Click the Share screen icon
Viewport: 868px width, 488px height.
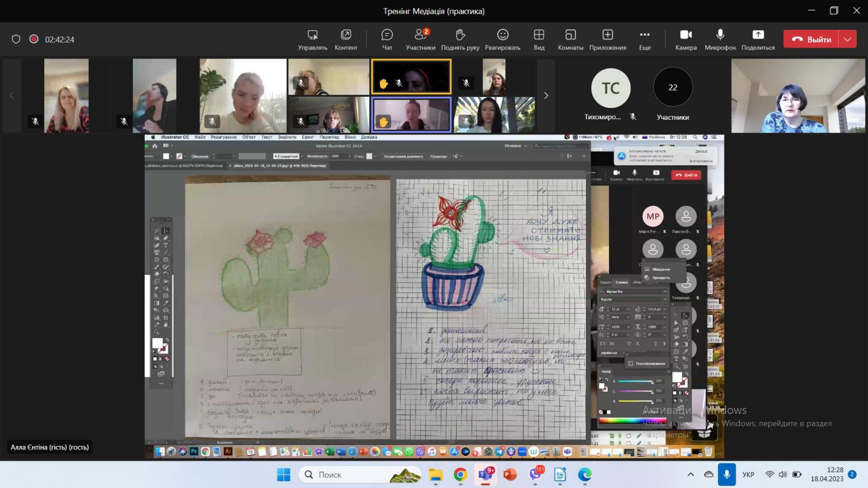click(x=758, y=39)
